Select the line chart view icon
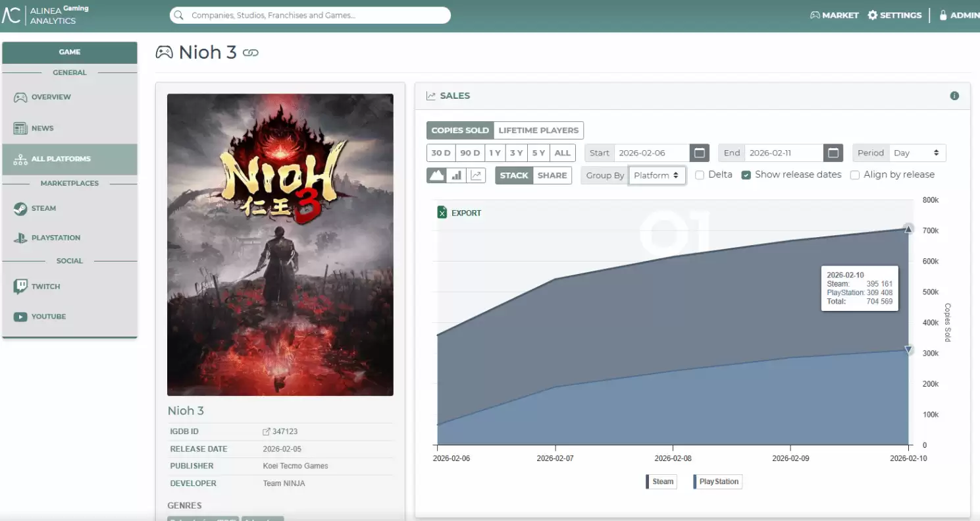Image resolution: width=980 pixels, height=521 pixels. 477,175
